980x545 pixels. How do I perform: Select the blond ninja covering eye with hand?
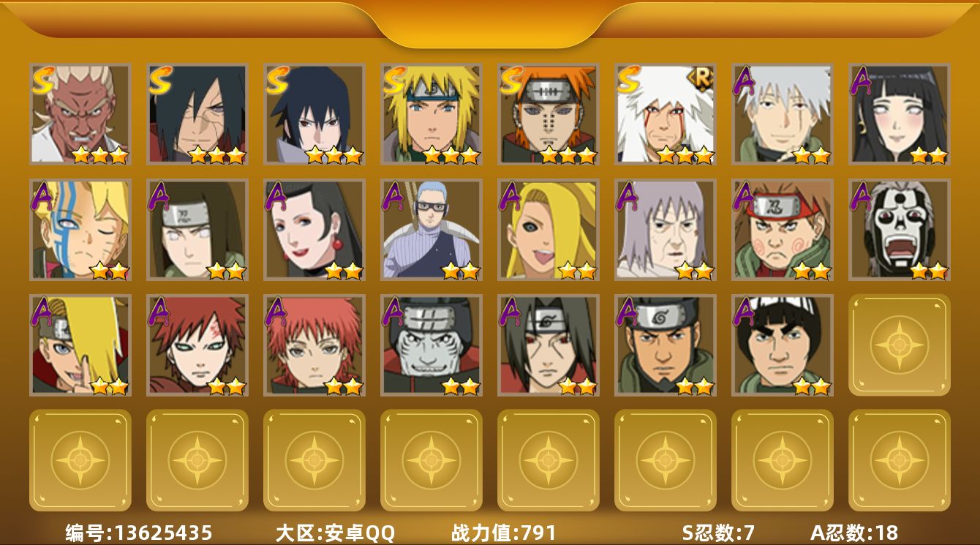tap(80, 345)
